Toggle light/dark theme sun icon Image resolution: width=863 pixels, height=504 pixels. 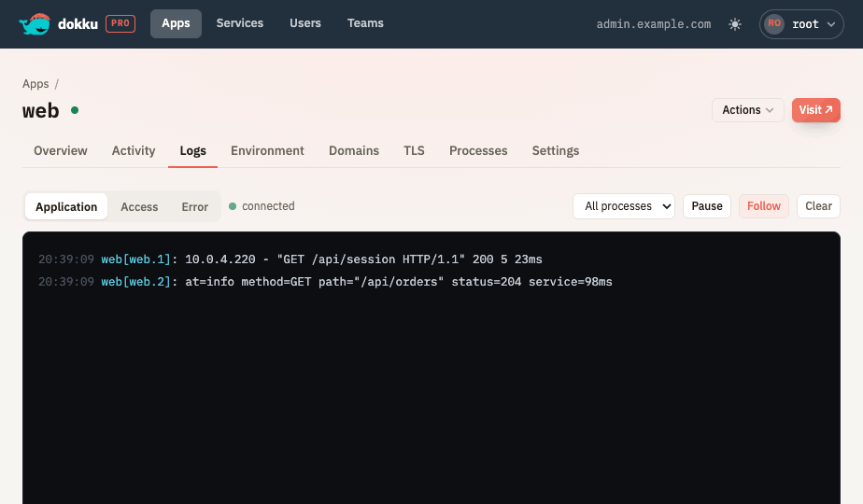(x=735, y=24)
